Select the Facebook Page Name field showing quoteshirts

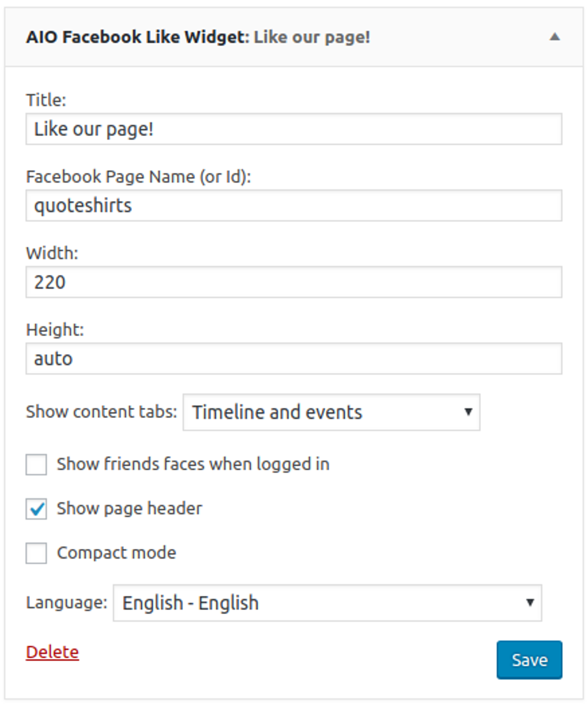(293, 205)
